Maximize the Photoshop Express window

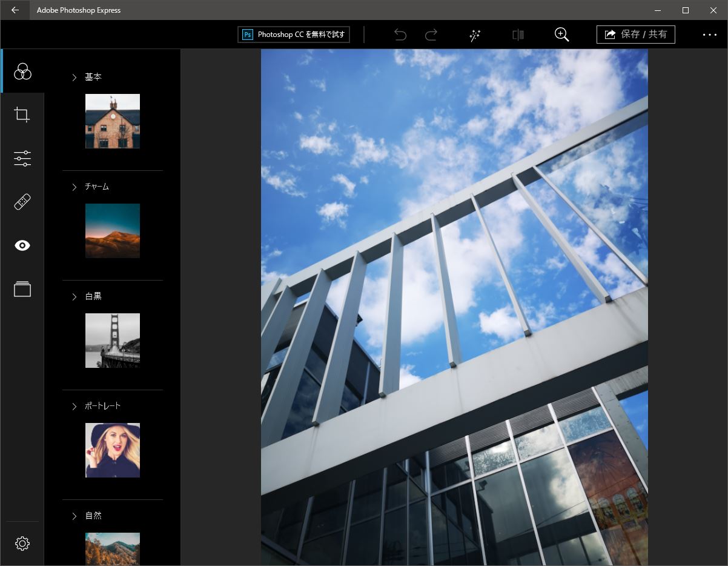point(686,10)
